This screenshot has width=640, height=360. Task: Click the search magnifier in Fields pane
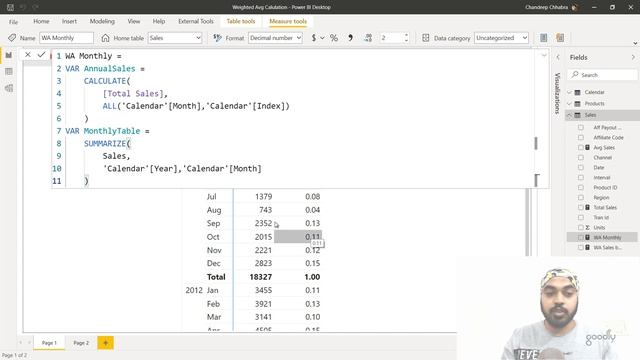[x=575, y=75]
